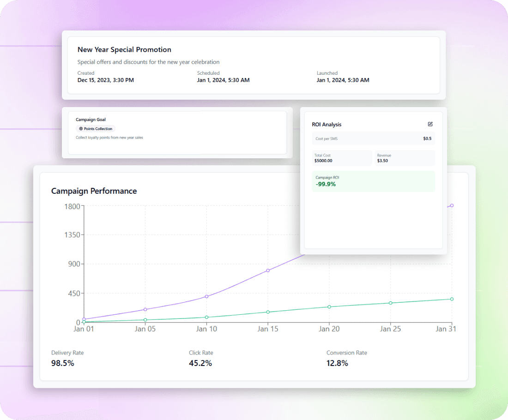Click the campaign description about special offers

pos(148,62)
